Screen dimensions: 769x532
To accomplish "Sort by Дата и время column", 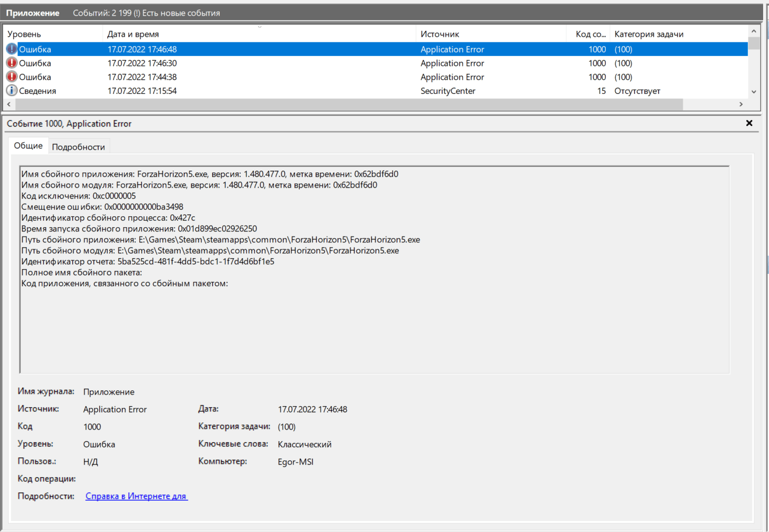I will point(259,34).
